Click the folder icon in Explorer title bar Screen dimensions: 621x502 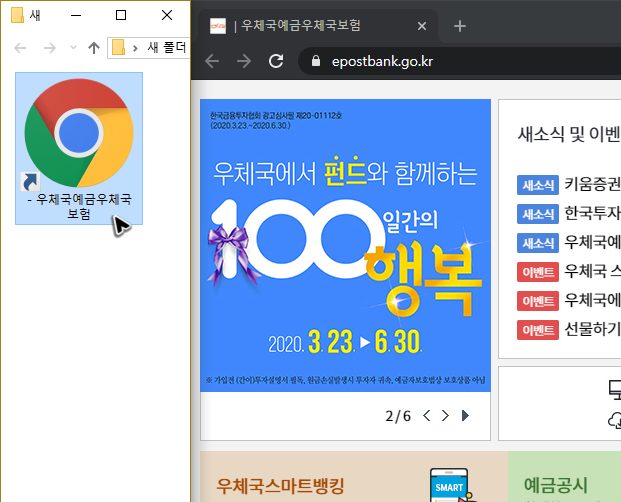tap(17, 15)
